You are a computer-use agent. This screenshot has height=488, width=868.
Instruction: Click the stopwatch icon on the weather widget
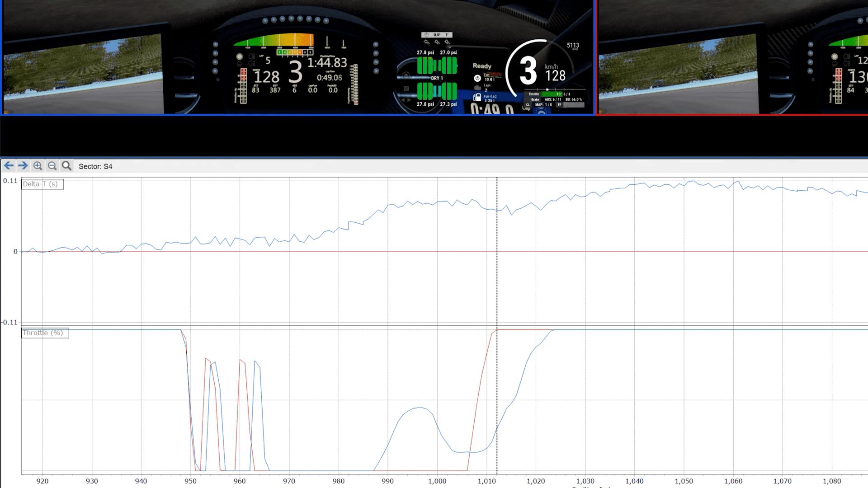(x=426, y=34)
